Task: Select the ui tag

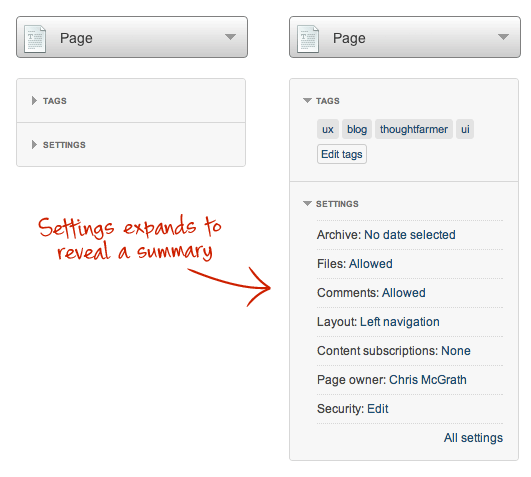Action: point(465,129)
